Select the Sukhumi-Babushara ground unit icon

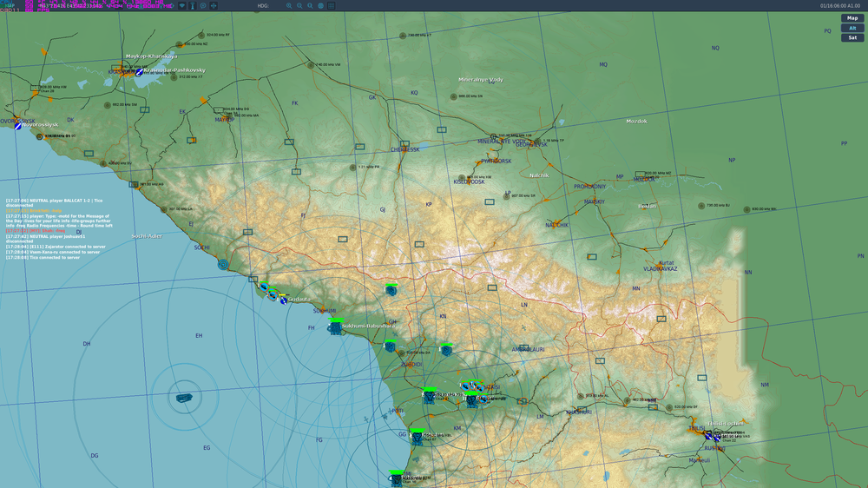334,327
